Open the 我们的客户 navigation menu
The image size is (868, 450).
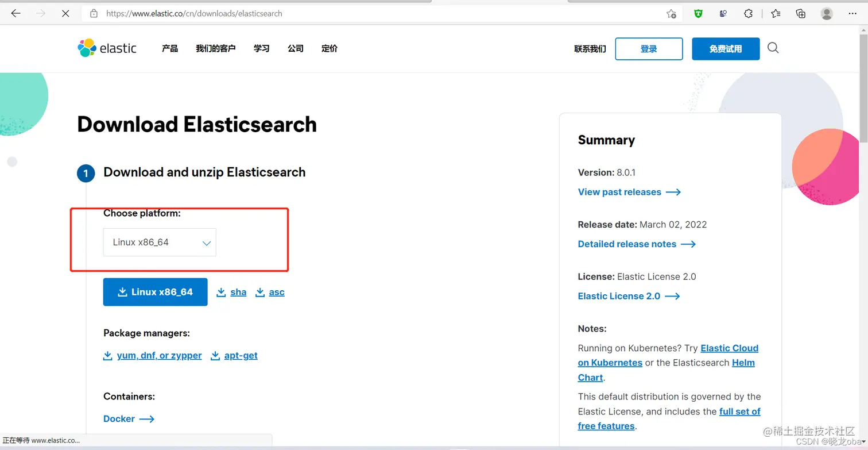[x=216, y=49]
